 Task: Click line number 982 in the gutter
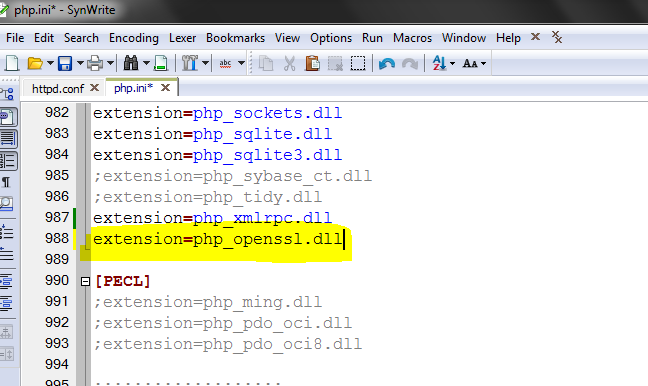(x=57, y=112)
